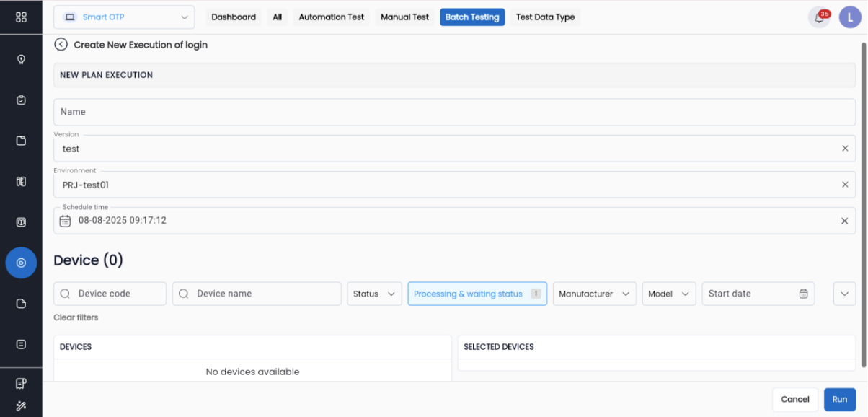The width and height of the screenshot is (868, 417).
Task: Open the notifications bell with 35 badge
Action: pos(819,17)
